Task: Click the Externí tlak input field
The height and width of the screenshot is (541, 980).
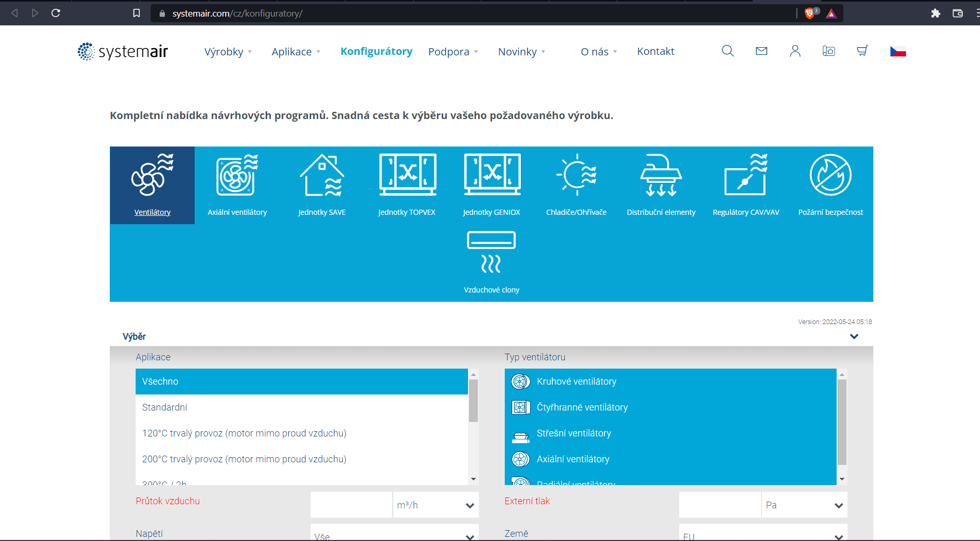Action: 720,505
